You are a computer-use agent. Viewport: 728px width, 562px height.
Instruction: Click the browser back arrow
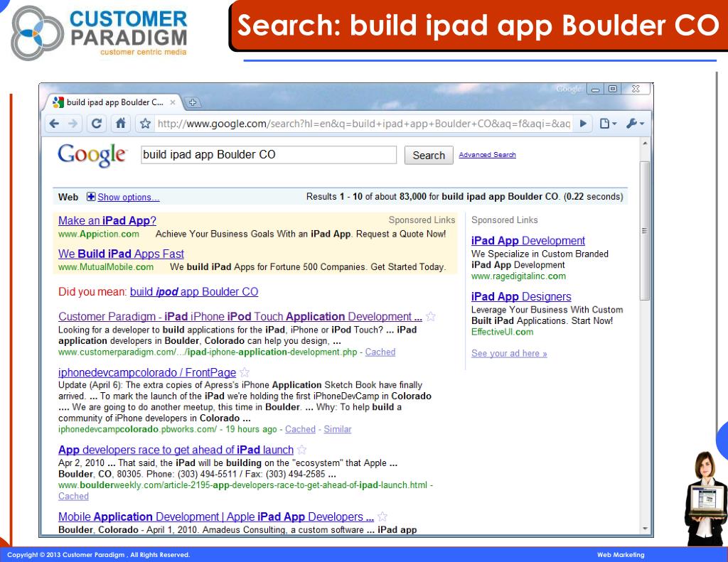tap(54, 124)
